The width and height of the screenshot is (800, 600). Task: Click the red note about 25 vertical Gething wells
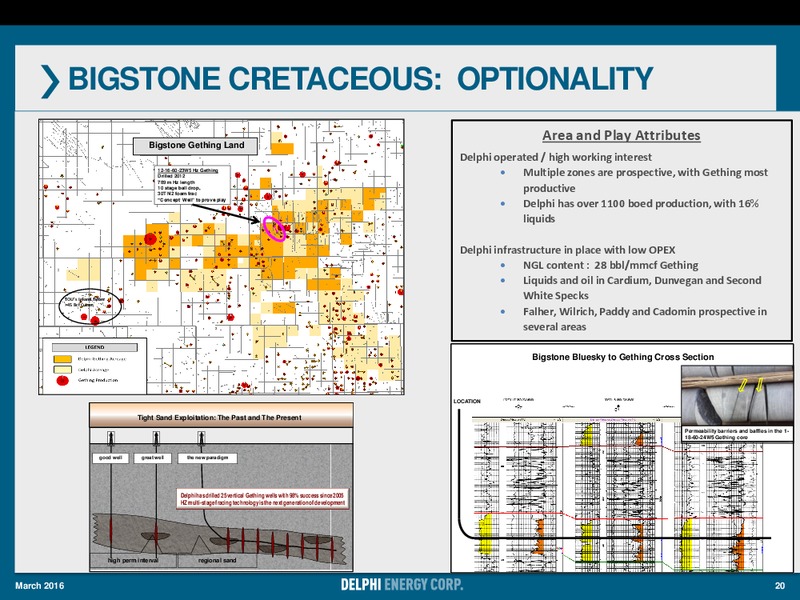[263, 499]
